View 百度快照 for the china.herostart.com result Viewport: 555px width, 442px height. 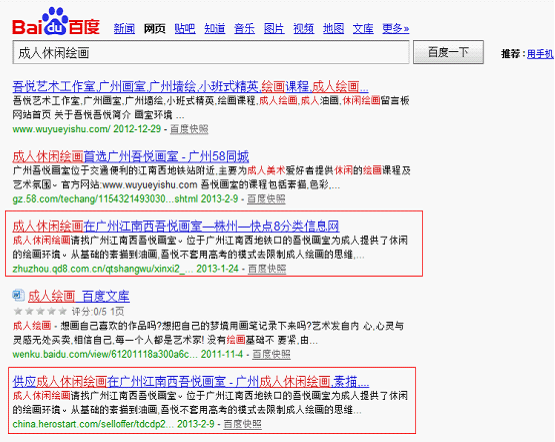click(x=242, y=424)
